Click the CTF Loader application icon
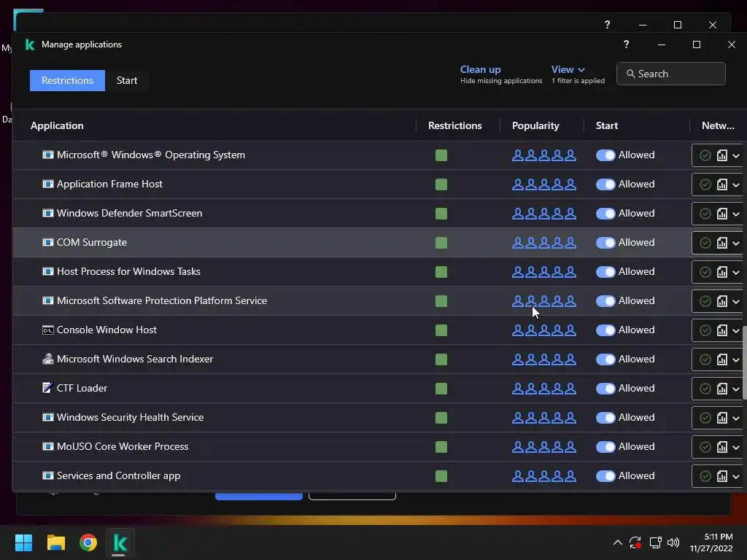This screenshot has height=560, width=747. 48,388
